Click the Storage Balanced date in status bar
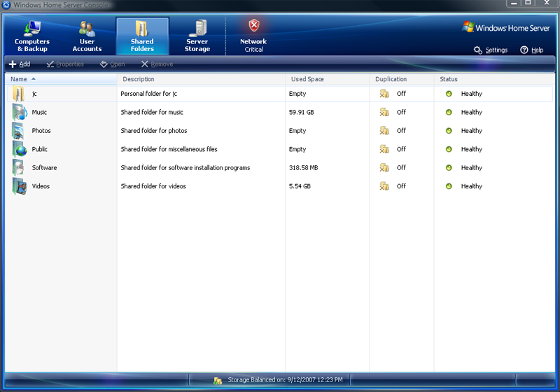This screenshot has width=560, height=392. click(315, 380)
